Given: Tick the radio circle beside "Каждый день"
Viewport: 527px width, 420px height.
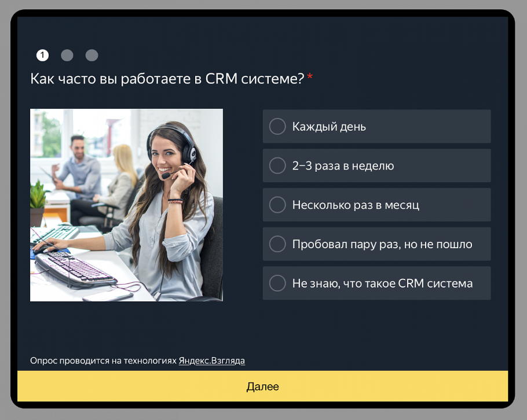Looking at the screenshot, I should [277, 126].
